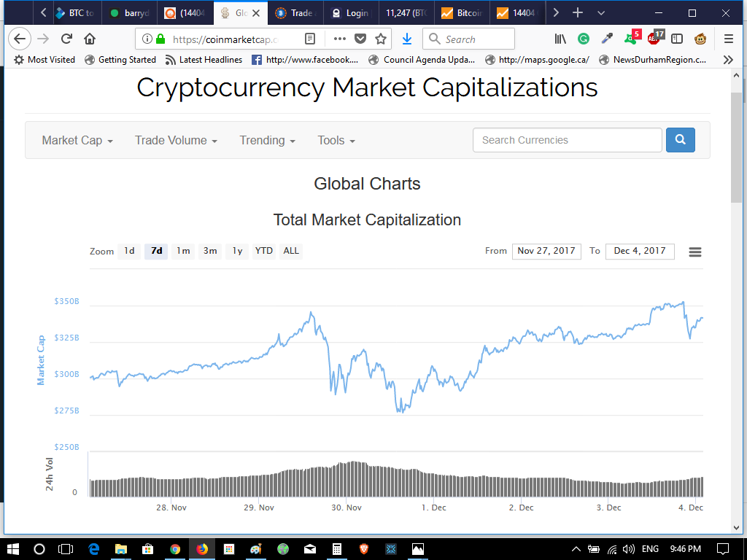
Task: Open the chart context menu hamburger icon
Action: click(695, 252)
